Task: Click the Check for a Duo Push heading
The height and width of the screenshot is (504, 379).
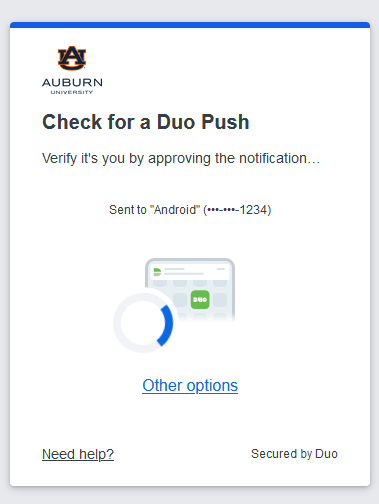Action: point(146,122)
